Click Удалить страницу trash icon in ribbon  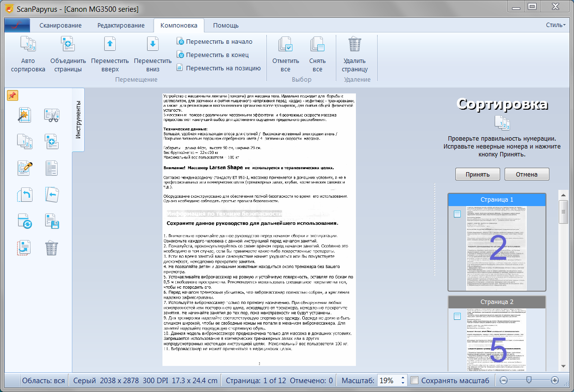coord(355,45)
